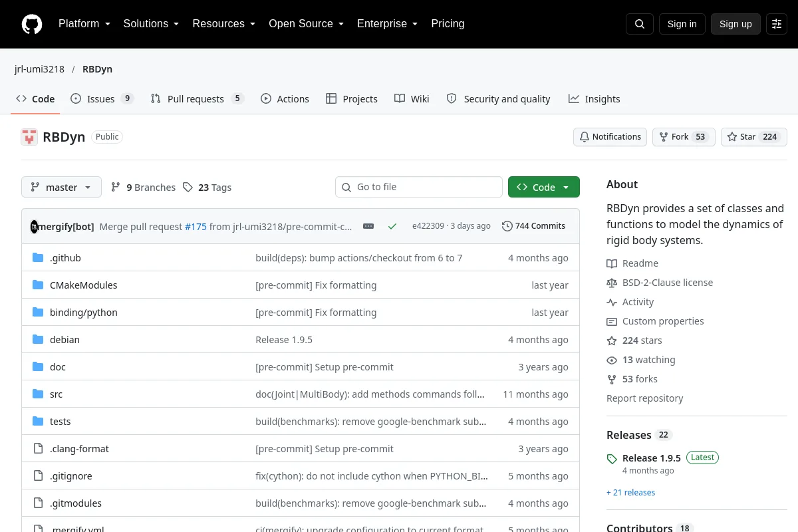Click the debian folder icon
The image size is (798, 532).
pos(38,340)
